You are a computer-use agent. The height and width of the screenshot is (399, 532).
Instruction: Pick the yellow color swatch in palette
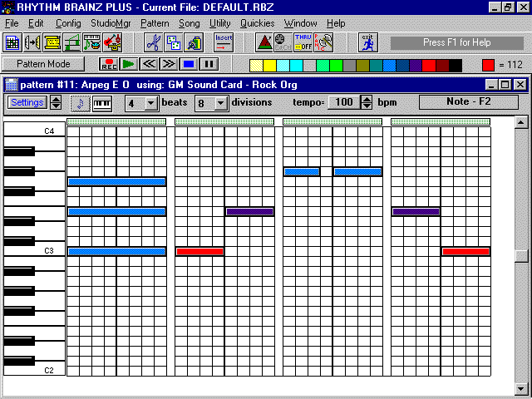click(270, 65)
